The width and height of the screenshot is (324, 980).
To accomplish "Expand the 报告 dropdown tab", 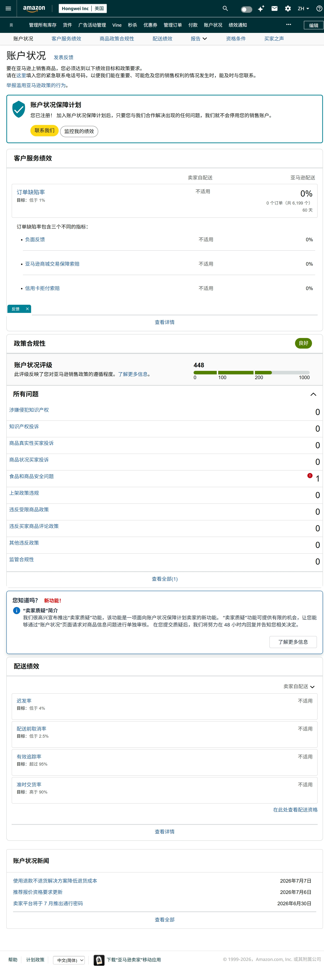I will [x=199, y=39].
